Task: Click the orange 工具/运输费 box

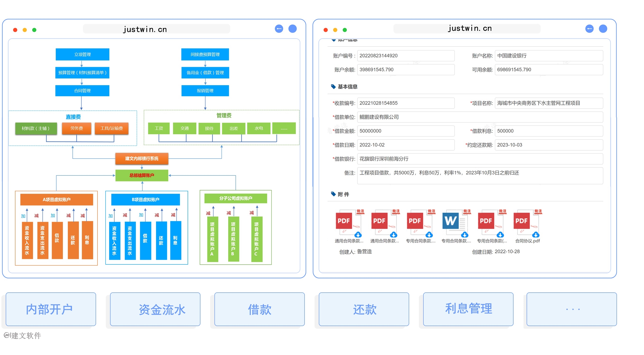Action: (x=111, y=129)
